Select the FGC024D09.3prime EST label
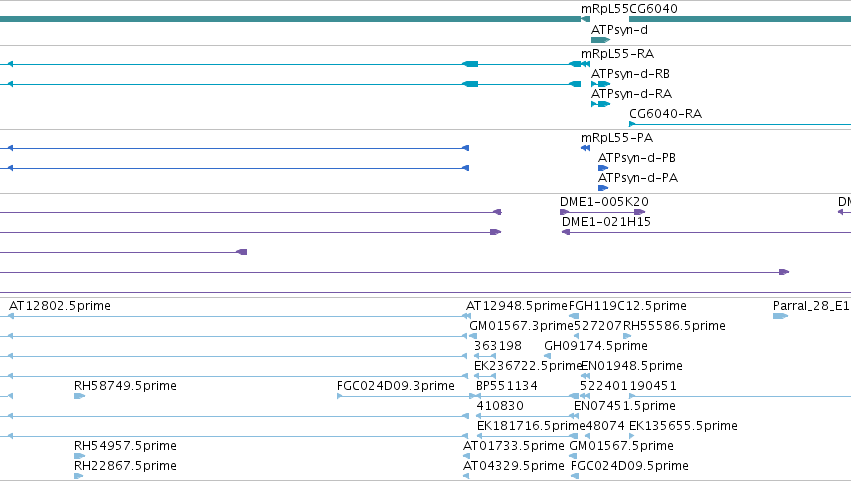Image resolution: width=851 pixels, height=481 pixels. click(x=396, y=386)
